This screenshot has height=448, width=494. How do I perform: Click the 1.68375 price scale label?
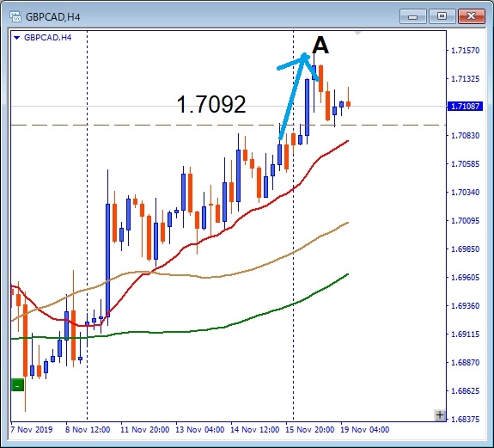(466, 420)
